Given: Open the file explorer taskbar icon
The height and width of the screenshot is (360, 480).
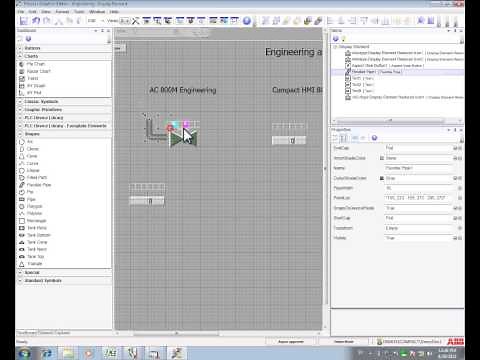Looking at the screenshot, I should [x=68, y=353].
